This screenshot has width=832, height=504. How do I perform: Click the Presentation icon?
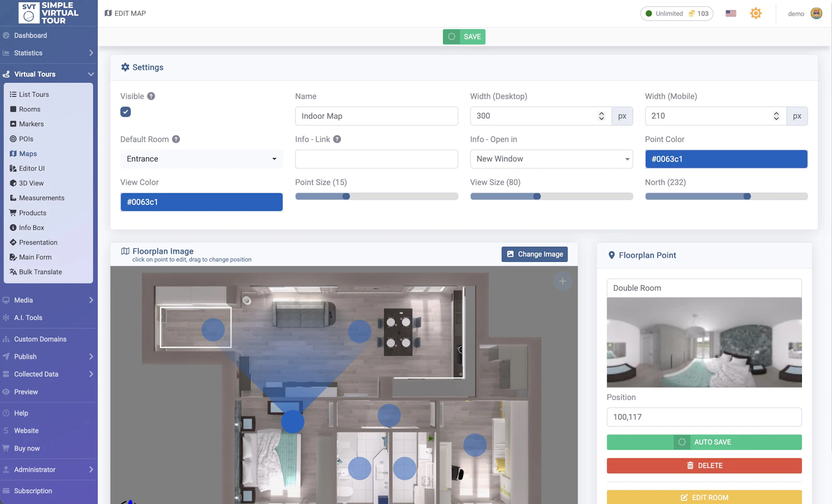tap(13, 243)
